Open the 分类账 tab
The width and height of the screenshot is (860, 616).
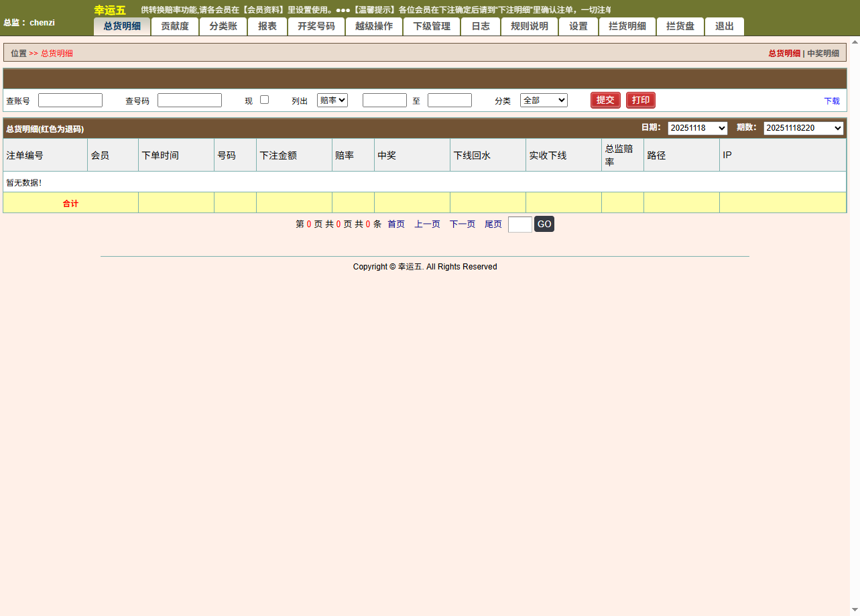tap(223, 26)
